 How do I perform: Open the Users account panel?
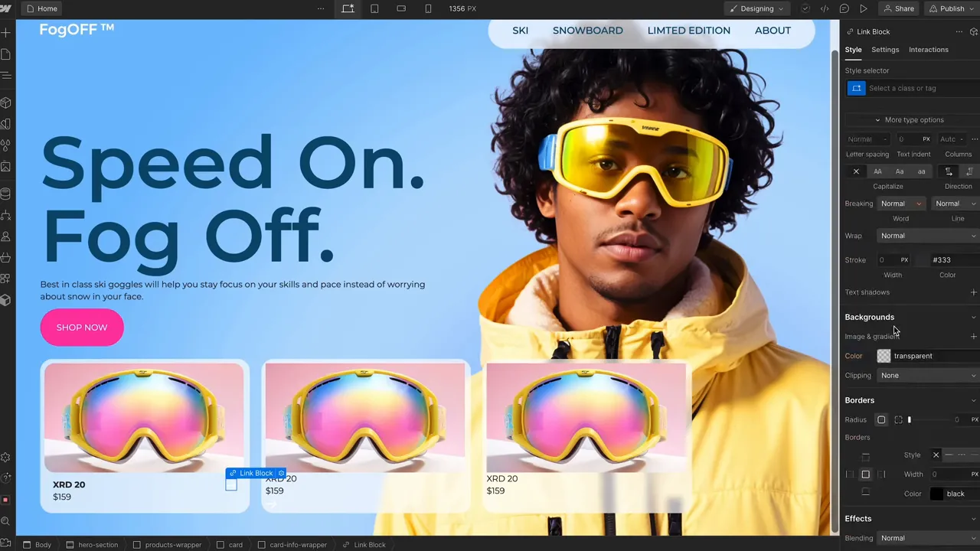point(6,236)
